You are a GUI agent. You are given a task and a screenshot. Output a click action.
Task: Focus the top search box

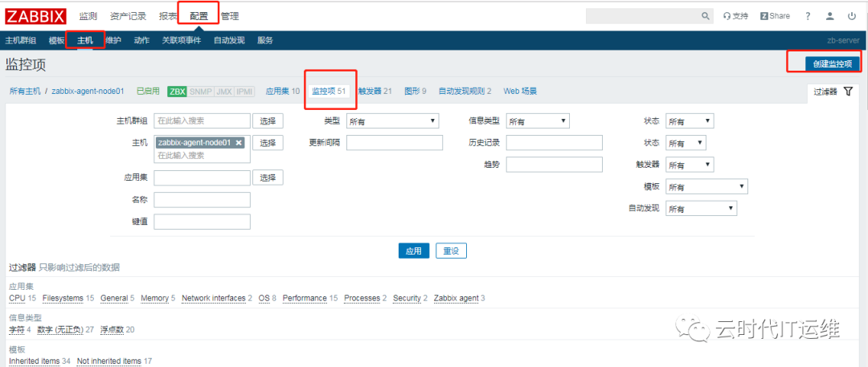643,16
